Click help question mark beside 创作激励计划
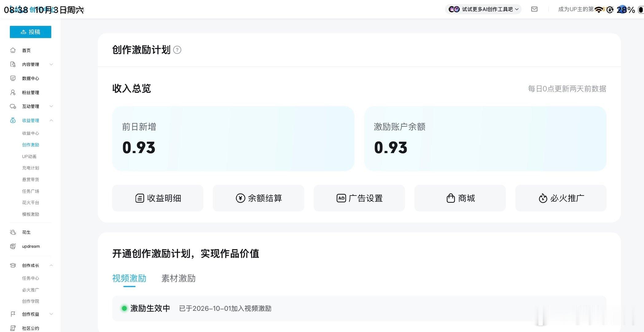Viewport: 644px width, 332px height. (x=177, y=50)
